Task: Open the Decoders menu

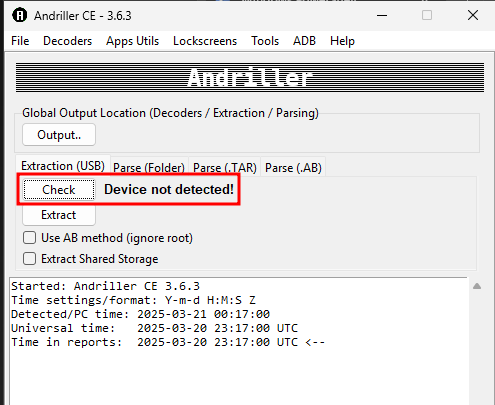Action: (x=68, y=41)
